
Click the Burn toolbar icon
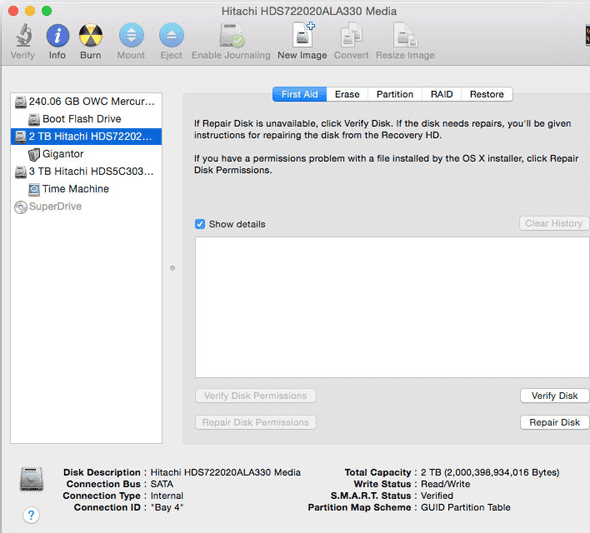(x=91, y=36)
